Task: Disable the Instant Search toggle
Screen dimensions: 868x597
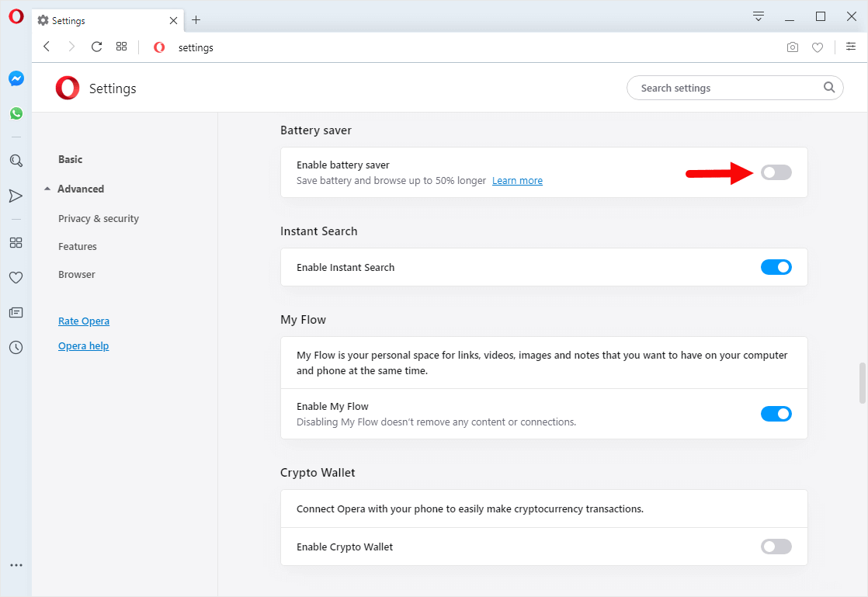Action: [776, 267]
